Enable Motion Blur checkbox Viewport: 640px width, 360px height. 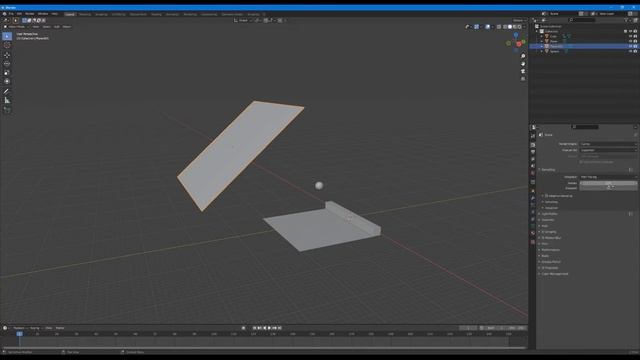point(543,238)
